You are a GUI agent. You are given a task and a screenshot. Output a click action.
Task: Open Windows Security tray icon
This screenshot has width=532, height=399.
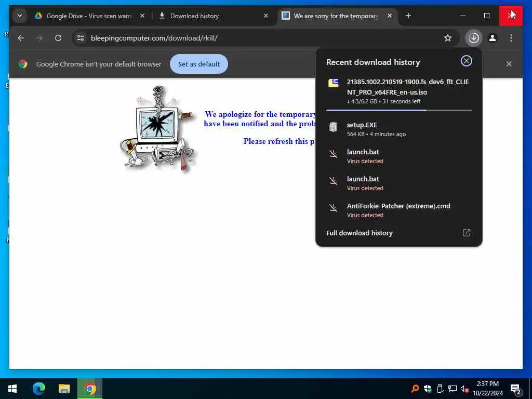[428, 389]
